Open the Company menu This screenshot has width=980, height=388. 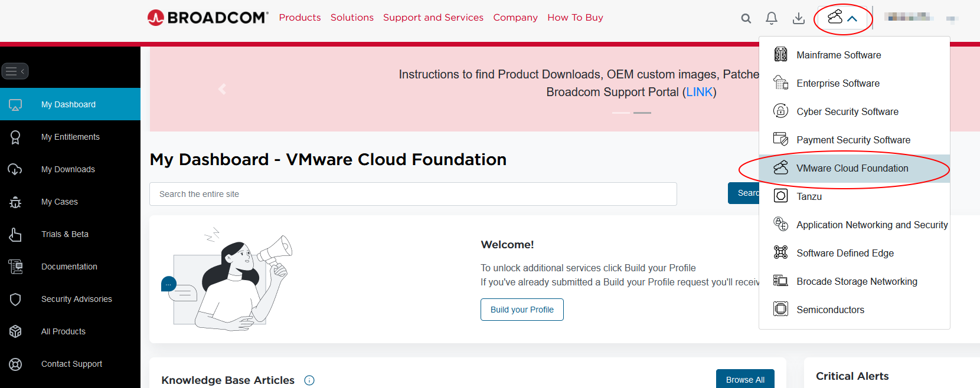pos(515,18)
